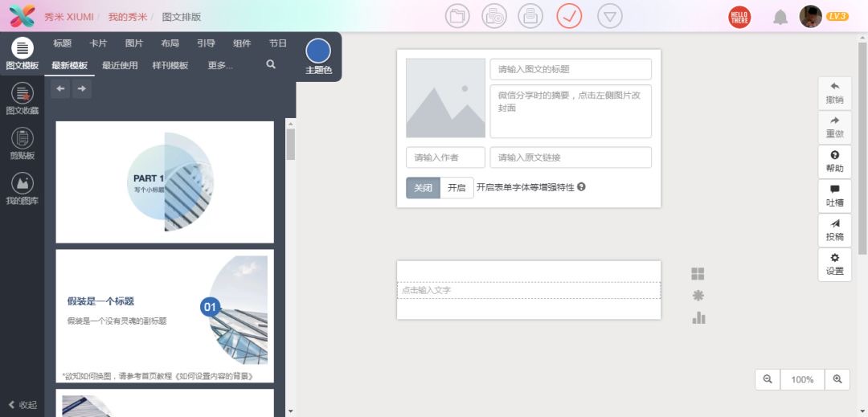Select the 假装是一个标题 template
This screenshot has width=868, height=417.
coord(165,316)
